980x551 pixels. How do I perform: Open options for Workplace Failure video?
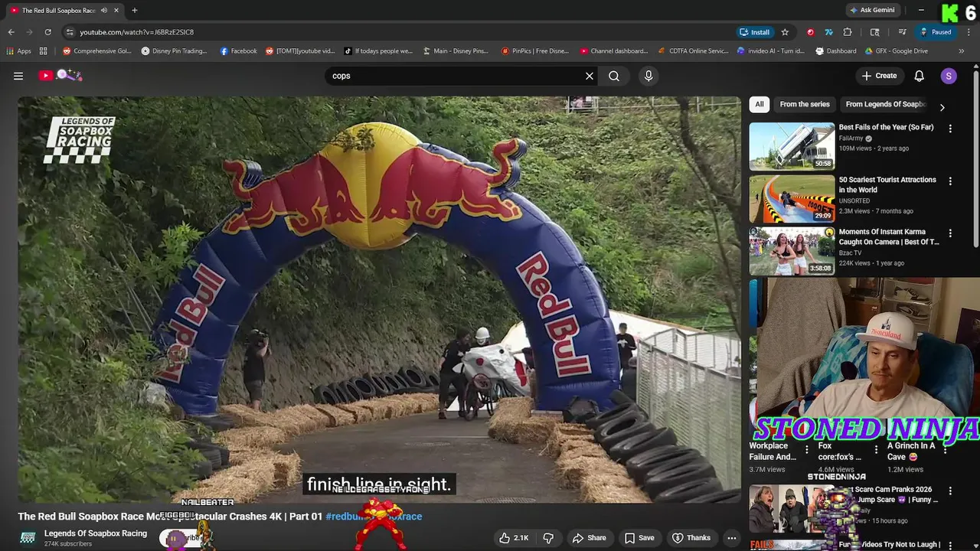pyautogui.click(x=806, y=450)
